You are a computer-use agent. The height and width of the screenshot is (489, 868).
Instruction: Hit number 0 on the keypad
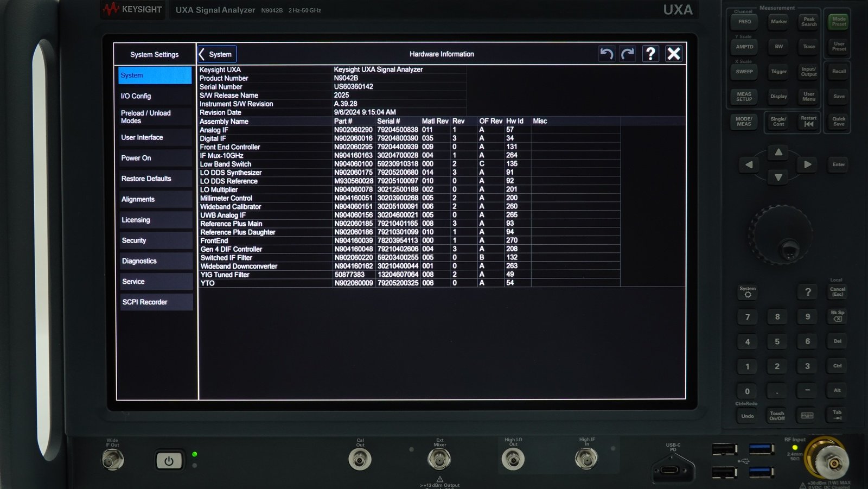748,391
